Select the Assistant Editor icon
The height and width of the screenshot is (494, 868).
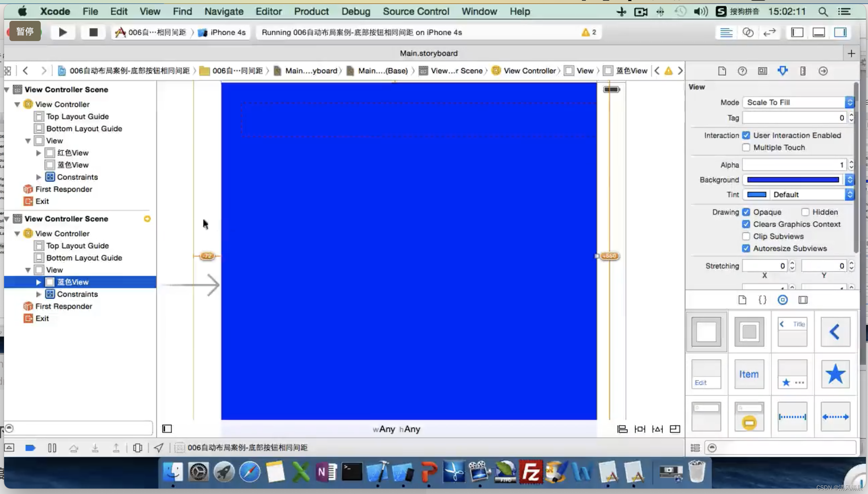[748, 32]
